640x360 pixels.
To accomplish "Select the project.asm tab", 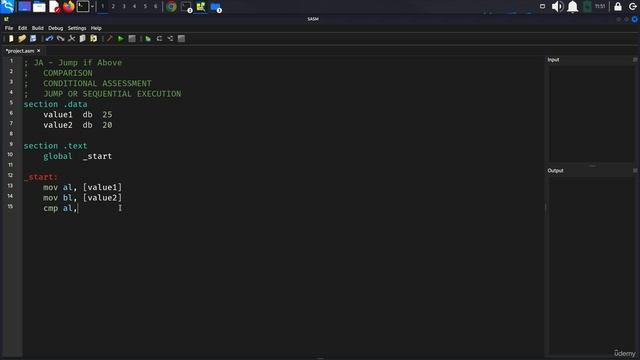I will (x=20, y=51).
